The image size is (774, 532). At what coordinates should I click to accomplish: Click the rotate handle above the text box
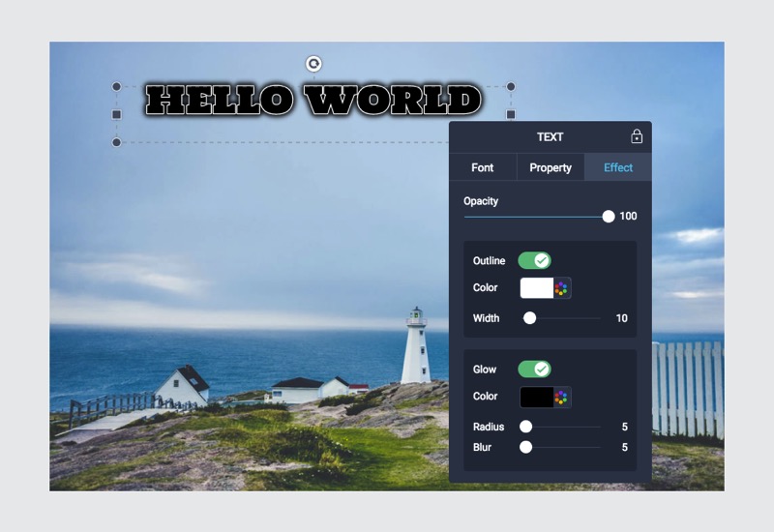click(313, 64)
